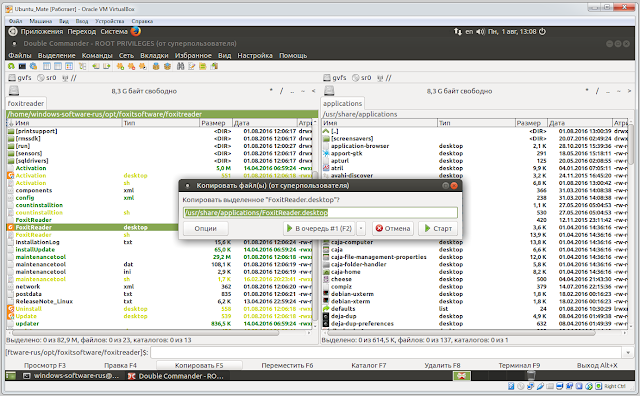The width and height of the screenshot is (640, 396).
Task: Click the invert selection toolbar icon
Action: [x=142, y=66]
